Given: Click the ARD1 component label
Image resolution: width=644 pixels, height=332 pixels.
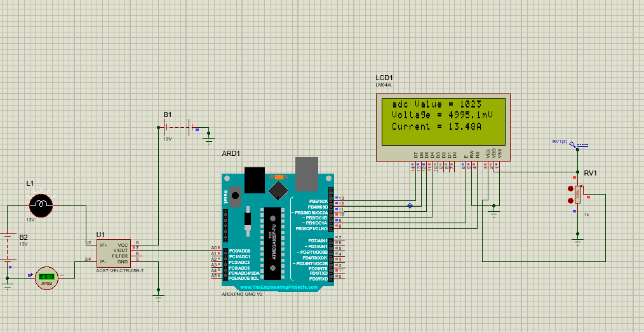Looking at the screenshot, I should coord(231,153).
